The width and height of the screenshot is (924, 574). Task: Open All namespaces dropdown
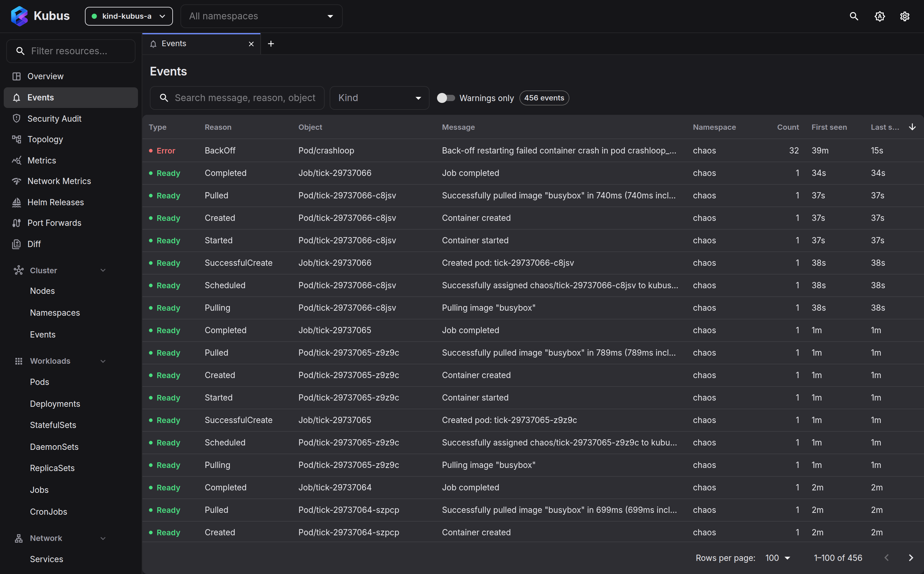[x=261, y=16]
